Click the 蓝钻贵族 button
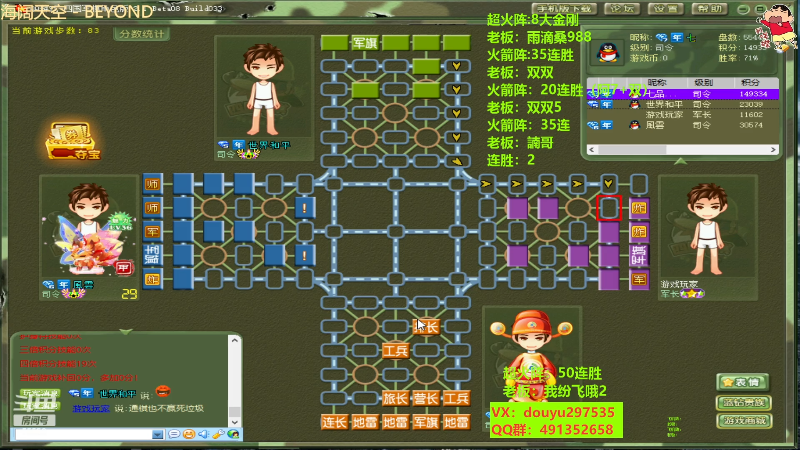800x450 pixels. [x=744, y=403]
